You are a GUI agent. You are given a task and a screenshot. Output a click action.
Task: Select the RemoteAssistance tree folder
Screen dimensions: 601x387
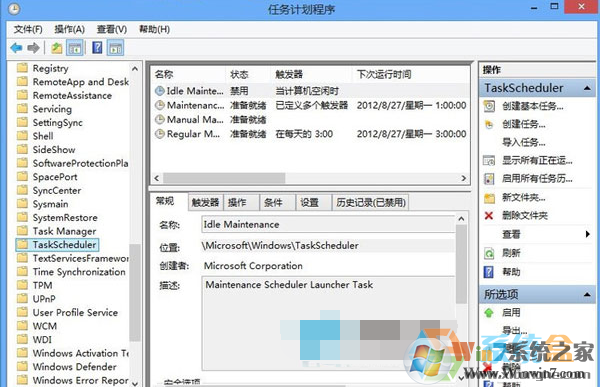pos(65,95)
